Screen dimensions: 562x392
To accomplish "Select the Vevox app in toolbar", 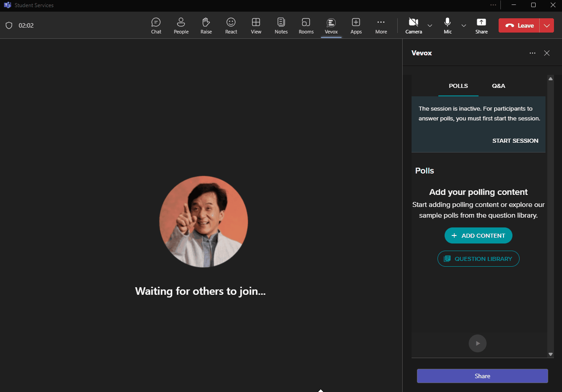I will click(331, 25).
